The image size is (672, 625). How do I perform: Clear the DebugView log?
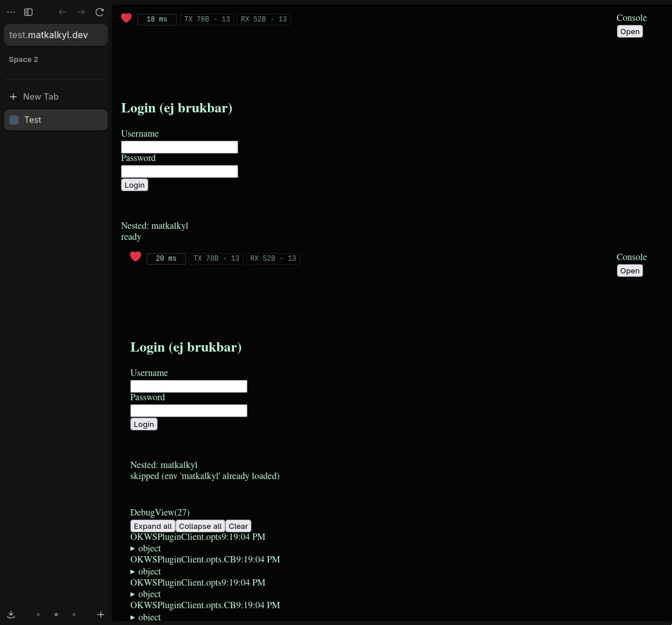[x=238, y=526]
